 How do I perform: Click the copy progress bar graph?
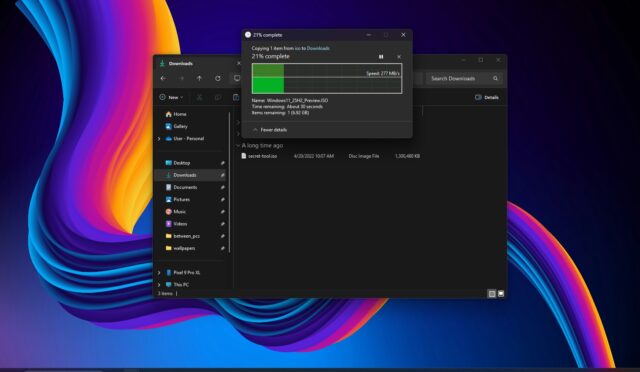[327, 78]
